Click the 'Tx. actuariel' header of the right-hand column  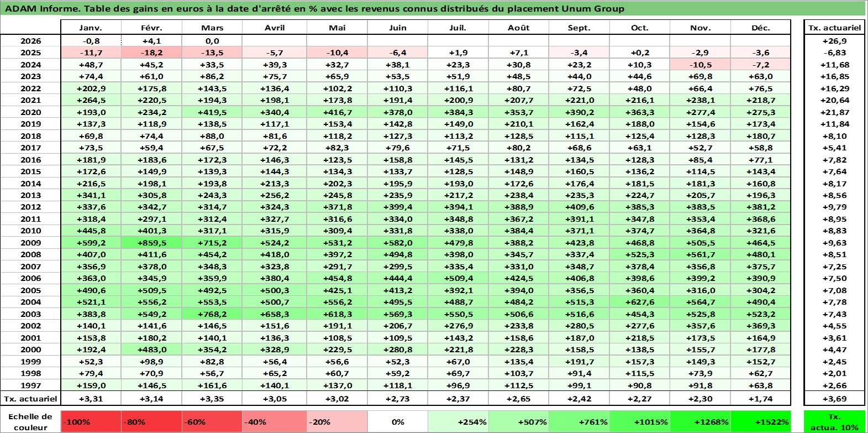pos(834,28)
